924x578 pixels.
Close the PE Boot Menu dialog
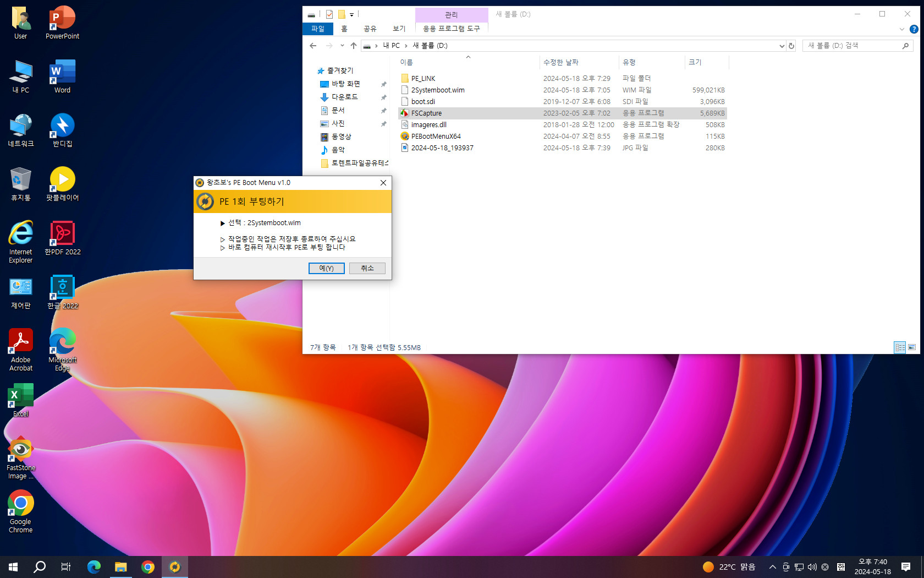point(383,183)
